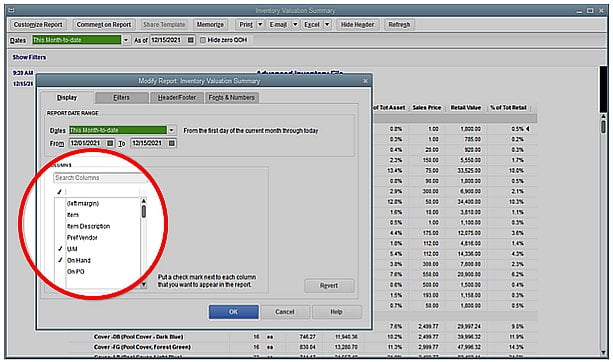Click the Show Filters link
This screenshot has width=613, height=362.
pos(29,57)
